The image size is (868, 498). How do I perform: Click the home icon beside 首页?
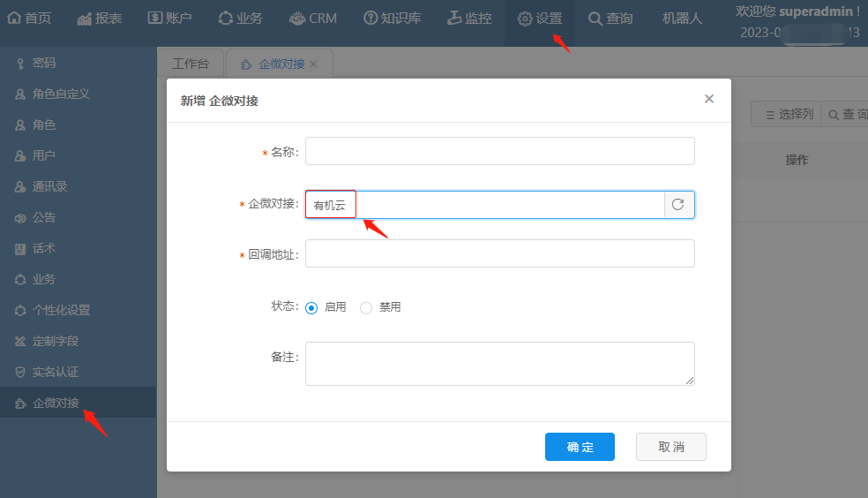(14, 18)
